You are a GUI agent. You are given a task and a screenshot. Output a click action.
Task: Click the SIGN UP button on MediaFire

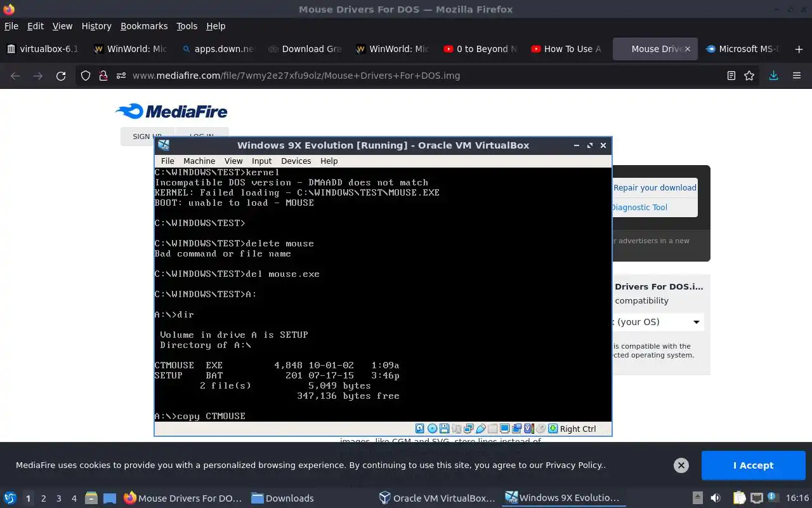point(147,137)
